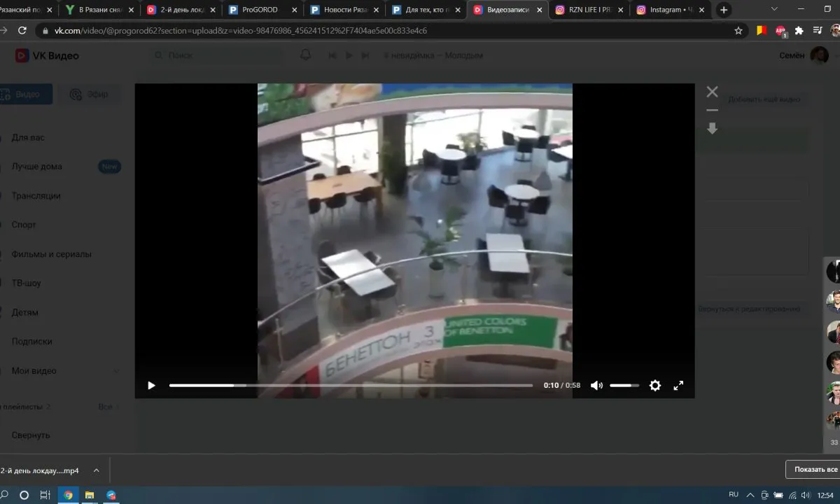Open the downloaded '2-й день локдау....mp4' file
Image resolution: width=840 pixels, height=504 pixels.
(40, 470)
